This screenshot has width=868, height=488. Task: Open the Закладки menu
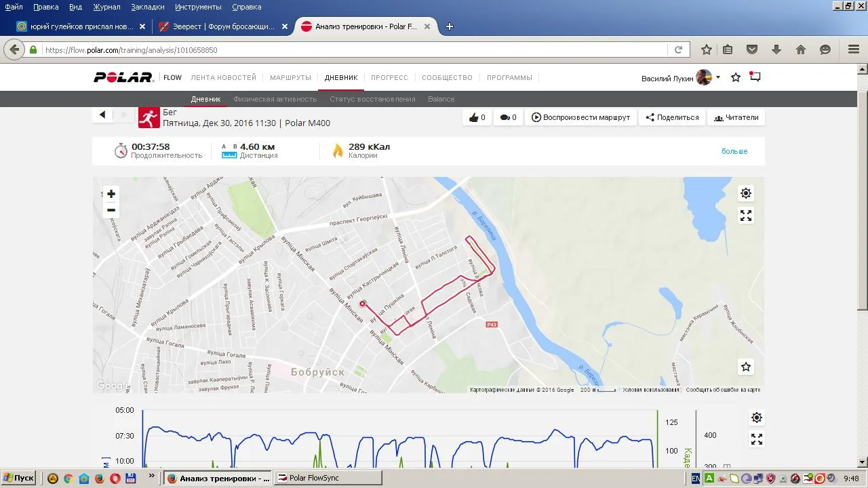click(x=148, y=7)
